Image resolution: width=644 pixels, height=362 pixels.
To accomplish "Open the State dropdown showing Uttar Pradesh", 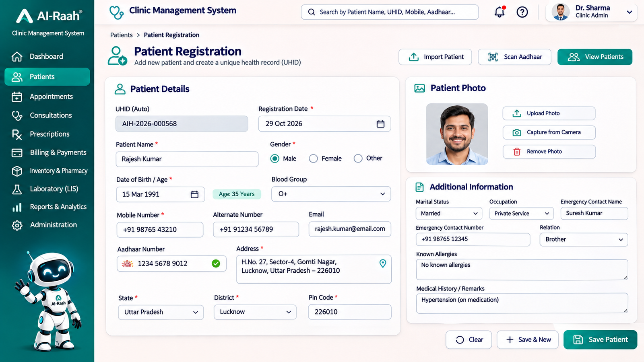I will click(x=161, y=312).
